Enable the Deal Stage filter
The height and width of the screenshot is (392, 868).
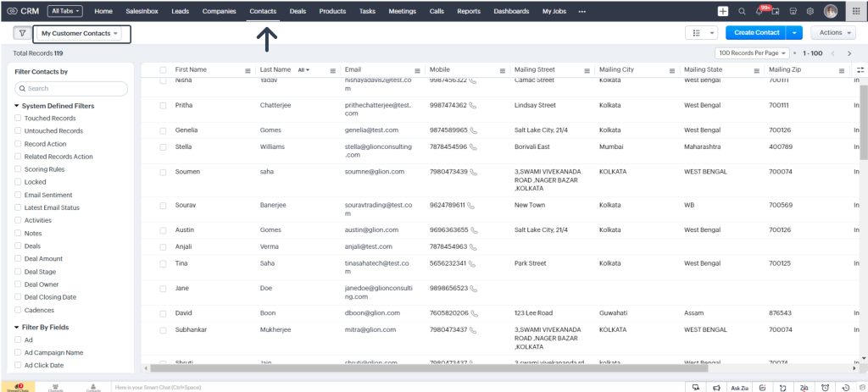(x=19, y=272)
